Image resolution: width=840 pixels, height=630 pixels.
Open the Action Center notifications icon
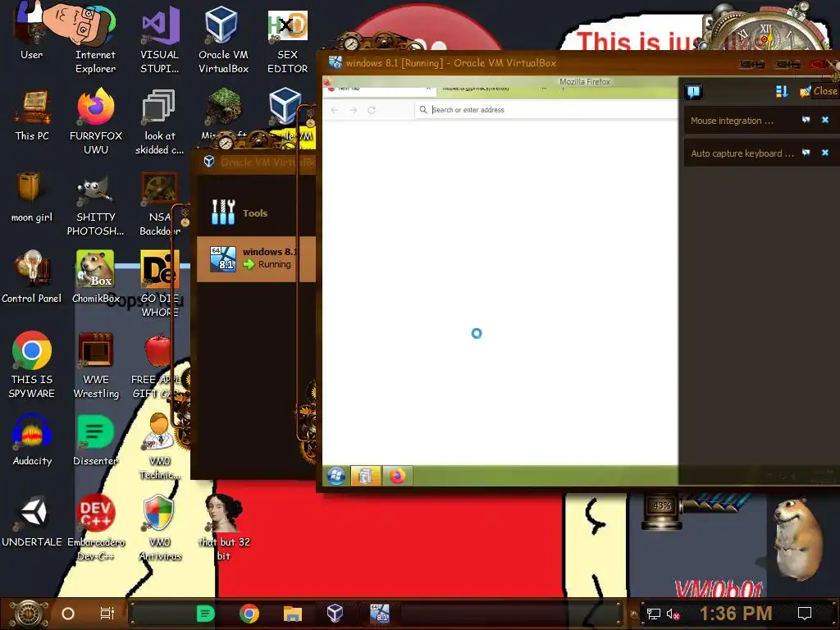805,614
